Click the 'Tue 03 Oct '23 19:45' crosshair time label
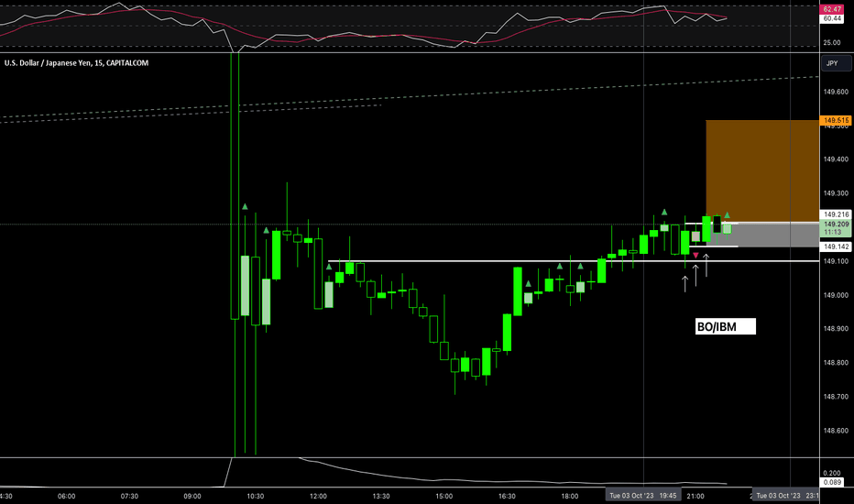Screen dimensions: 854x504 pyautogui.click(x=642, y=496)
